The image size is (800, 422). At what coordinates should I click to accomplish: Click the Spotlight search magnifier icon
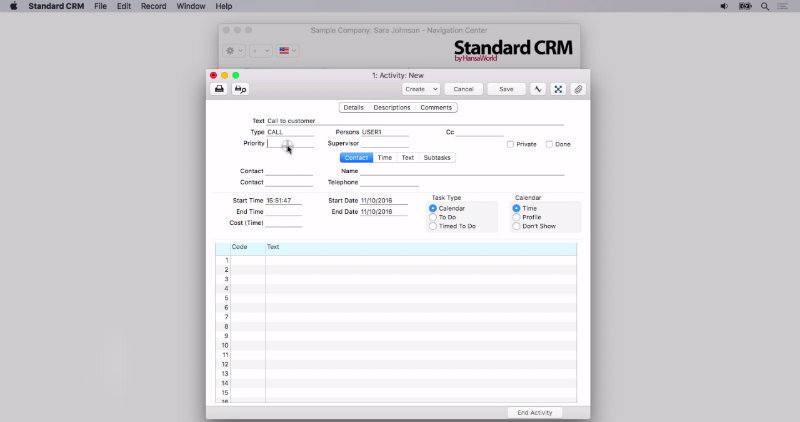coord(765,6)
